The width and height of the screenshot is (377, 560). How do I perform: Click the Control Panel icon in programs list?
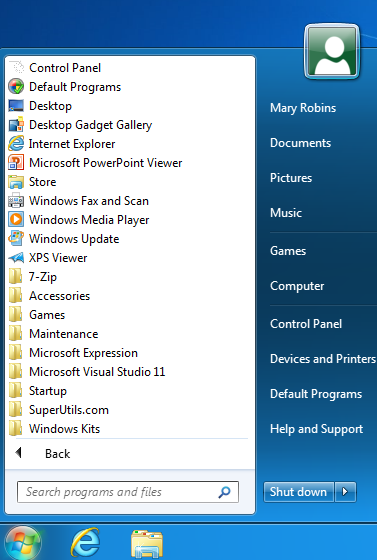coord(16,68)
